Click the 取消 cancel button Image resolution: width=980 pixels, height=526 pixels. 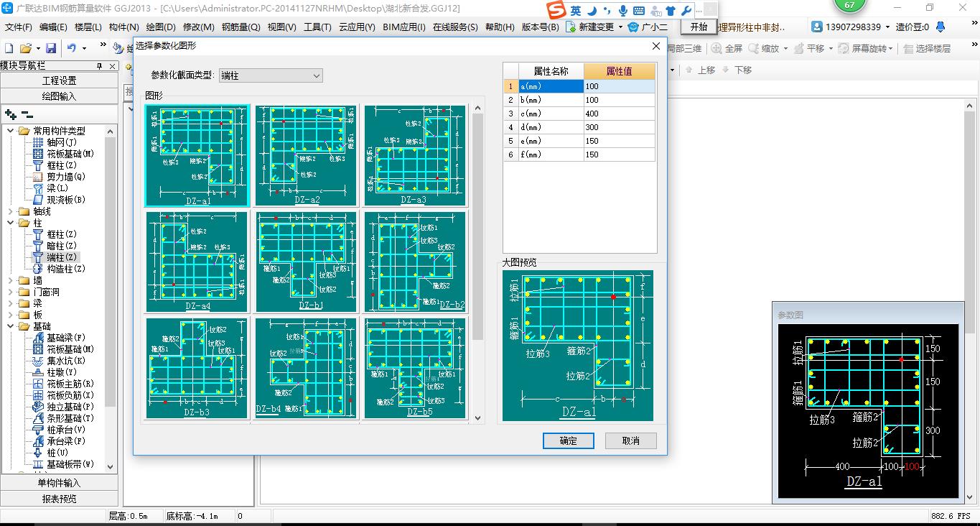pyautogui.click(x=631, y=440)
